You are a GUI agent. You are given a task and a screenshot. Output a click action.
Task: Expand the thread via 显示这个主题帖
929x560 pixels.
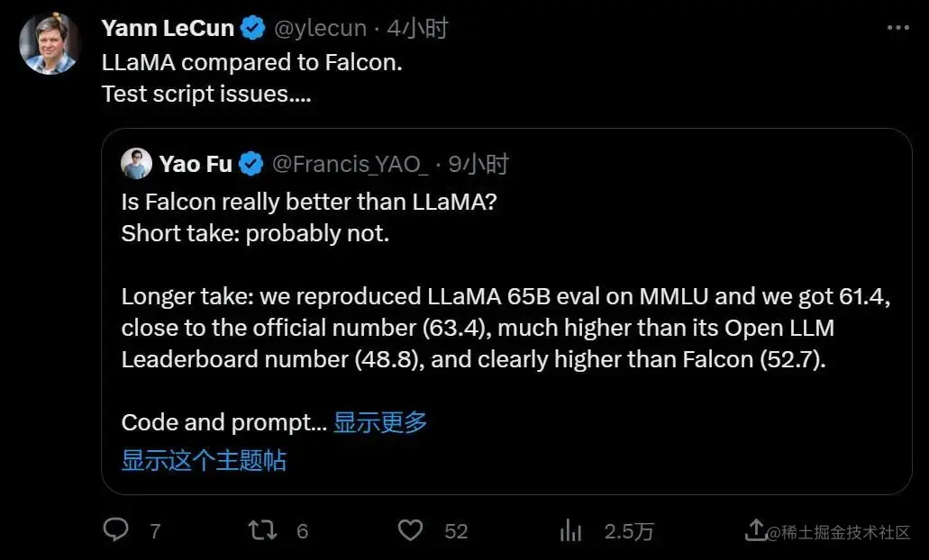coord(203,460)
